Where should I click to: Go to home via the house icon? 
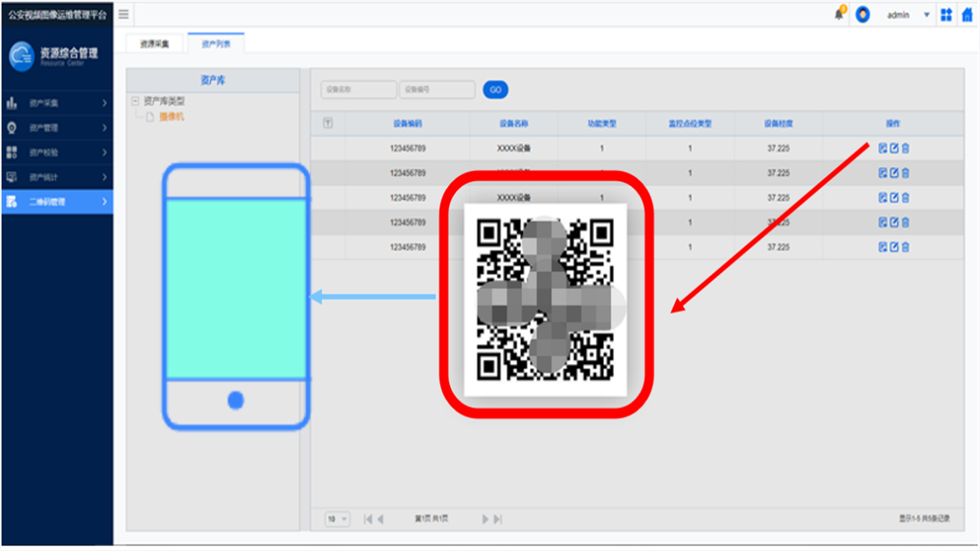(x=967, y=15)
